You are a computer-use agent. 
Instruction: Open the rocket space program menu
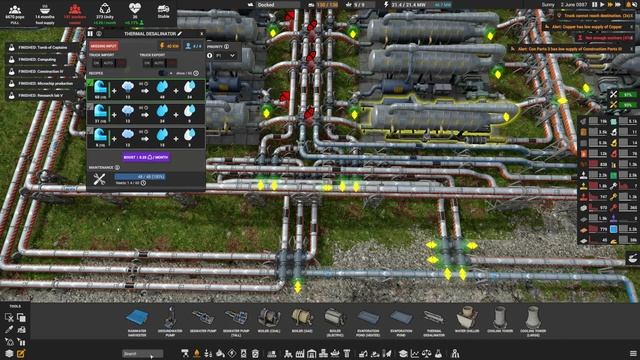[x=387, y=353]
